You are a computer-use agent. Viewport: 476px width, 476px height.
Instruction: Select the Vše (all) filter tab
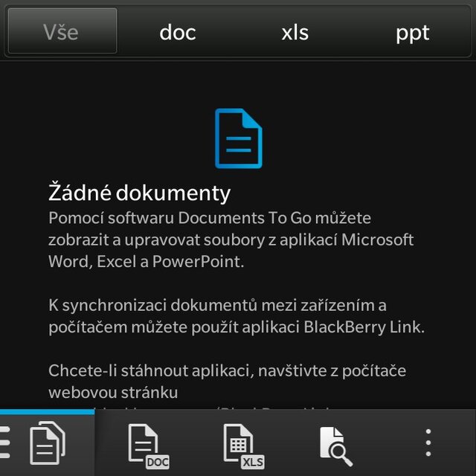point(62,31)
